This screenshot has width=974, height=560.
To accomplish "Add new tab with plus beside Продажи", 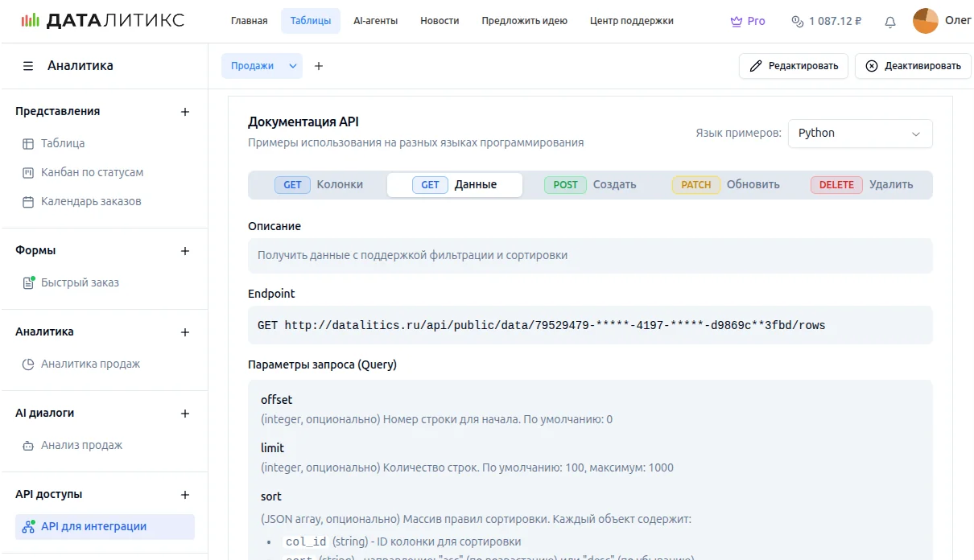I will (x=319, y=66).
